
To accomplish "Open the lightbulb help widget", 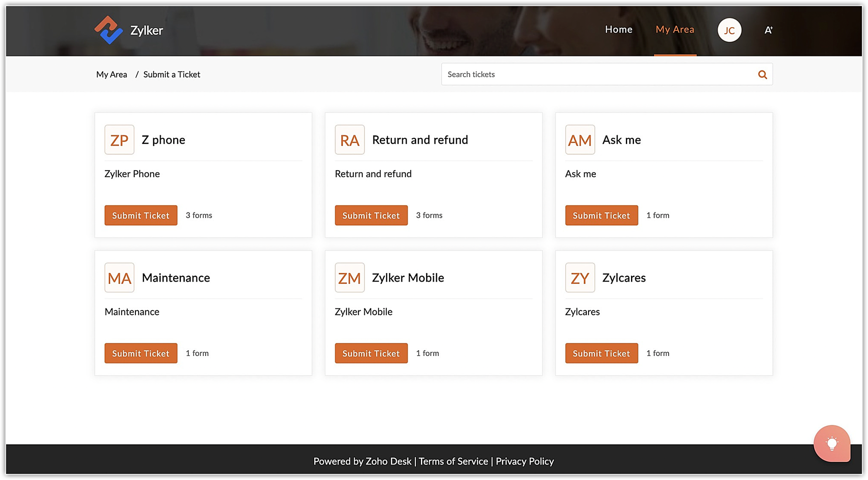I will (x=832, y=443).
